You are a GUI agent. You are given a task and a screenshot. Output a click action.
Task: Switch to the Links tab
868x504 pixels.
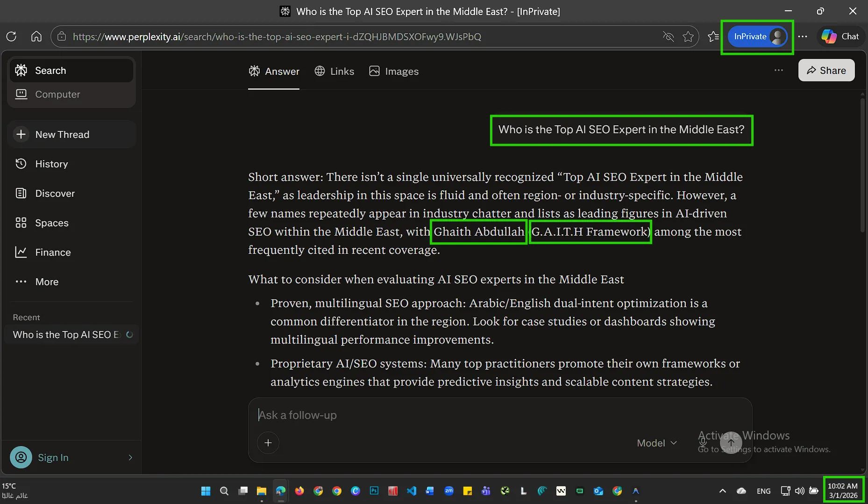[334, 71]
